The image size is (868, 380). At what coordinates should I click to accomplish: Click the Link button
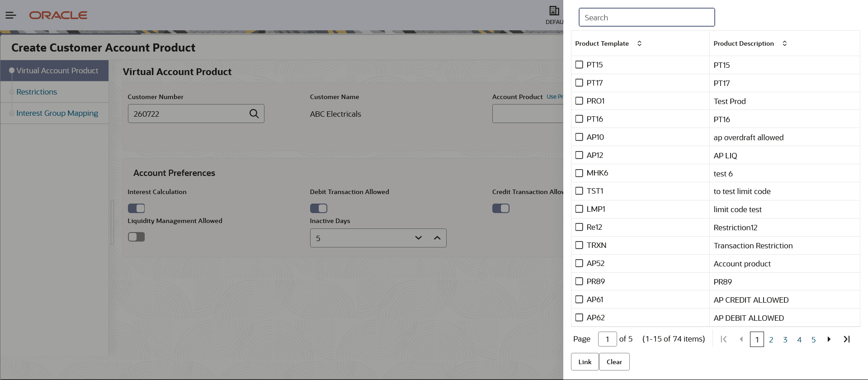[x=585, y=362]
